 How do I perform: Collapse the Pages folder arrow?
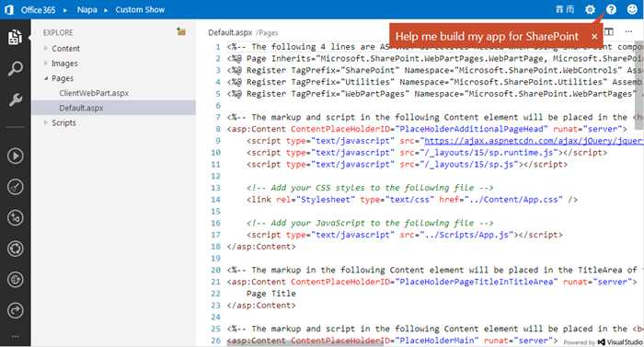pyautogui.click(x=46, y=78)
